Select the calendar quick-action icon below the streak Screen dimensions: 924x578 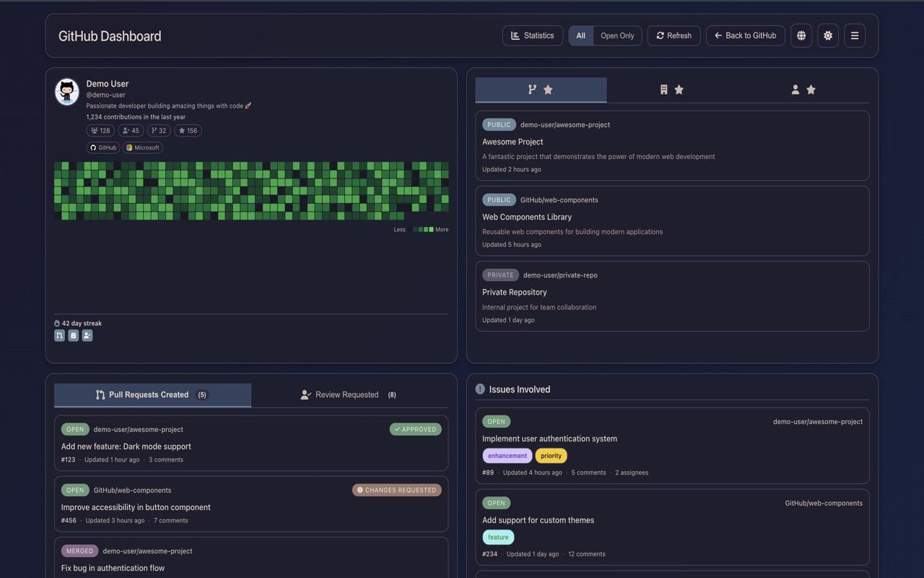73,335
